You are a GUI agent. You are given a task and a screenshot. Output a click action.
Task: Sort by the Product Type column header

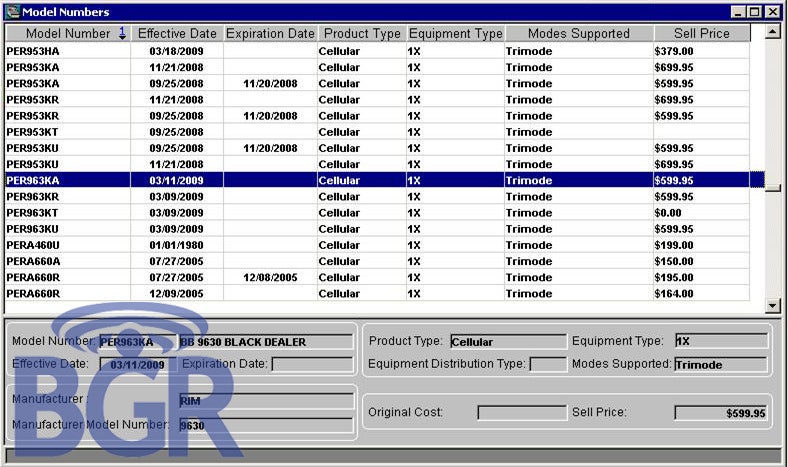pos(362,34)
